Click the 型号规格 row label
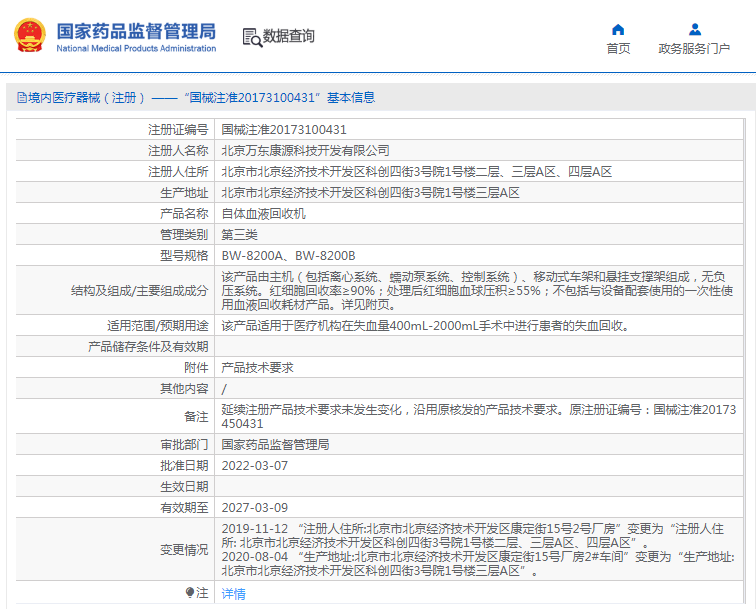 click(x=184, y=256)
